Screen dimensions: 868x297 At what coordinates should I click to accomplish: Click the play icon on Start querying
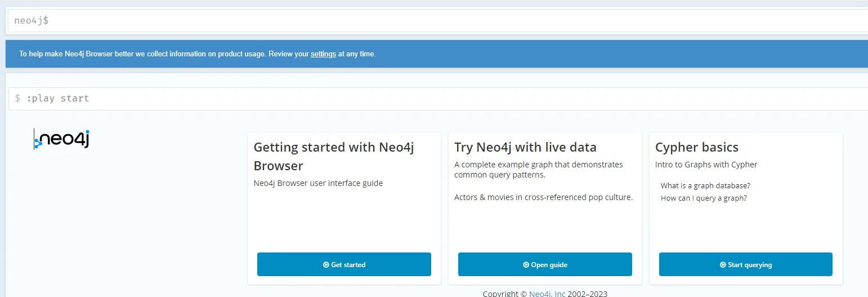(x=723, y=265)
